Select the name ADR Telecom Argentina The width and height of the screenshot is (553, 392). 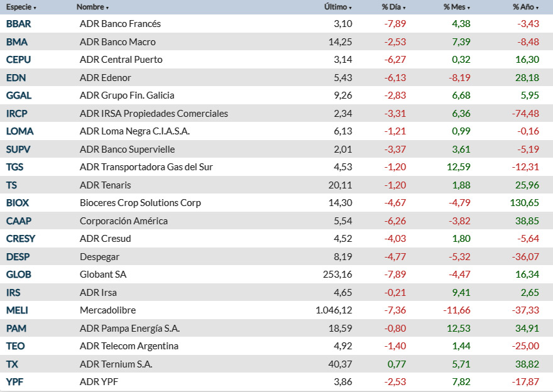pyautogui.click(x=129, y=346)
